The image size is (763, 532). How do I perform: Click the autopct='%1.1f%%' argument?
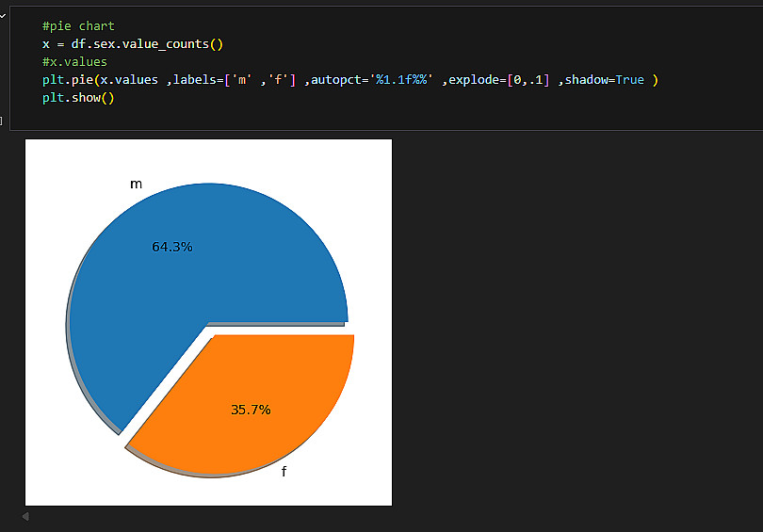(372, 80)
